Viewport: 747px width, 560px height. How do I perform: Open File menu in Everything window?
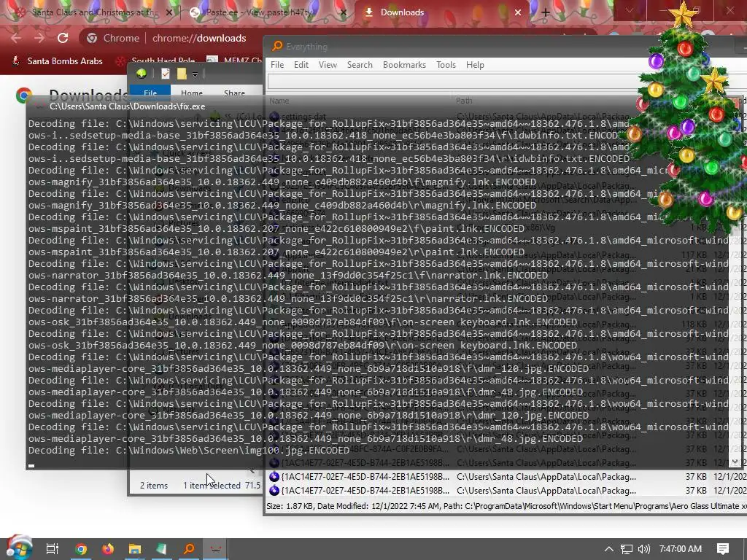(x=276, y=65)
